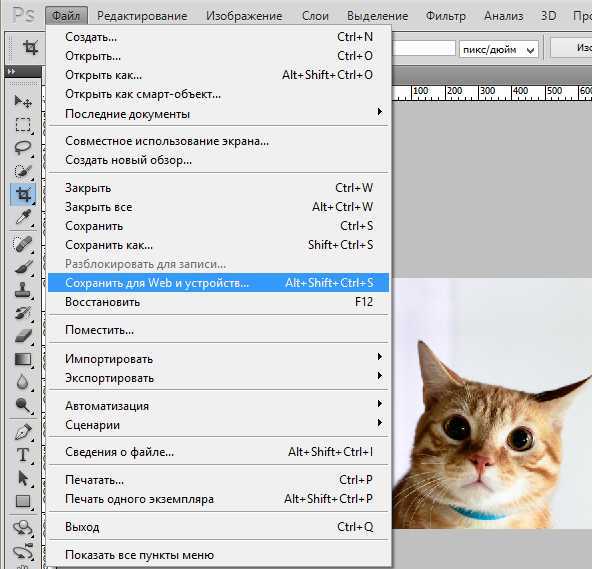Select the Blur tool
Viewport: 592px width, 569px height.
(x=23, y=382)
